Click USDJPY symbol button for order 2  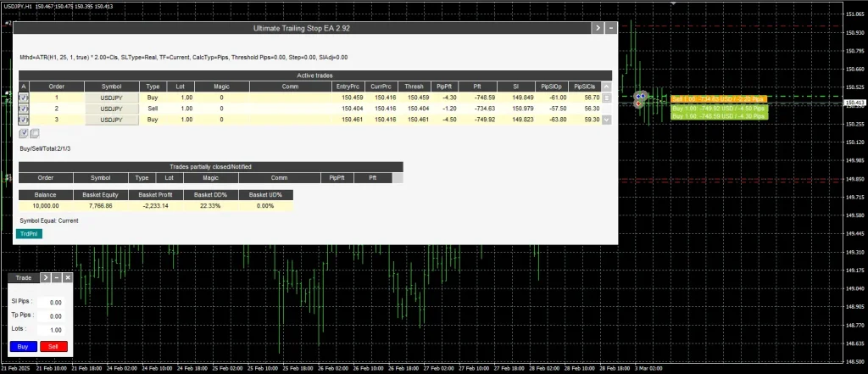112,109
